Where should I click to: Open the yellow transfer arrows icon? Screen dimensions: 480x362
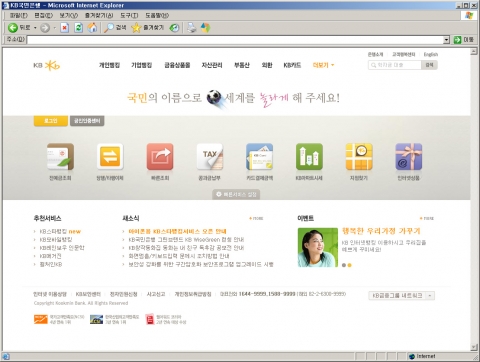click(x=110, y=157)
